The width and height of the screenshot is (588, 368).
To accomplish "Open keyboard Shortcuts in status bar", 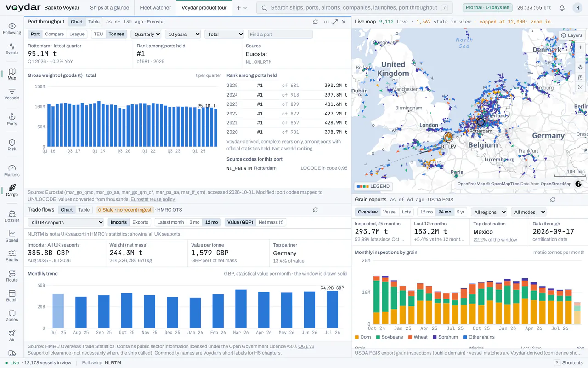I will pos(569,363).
